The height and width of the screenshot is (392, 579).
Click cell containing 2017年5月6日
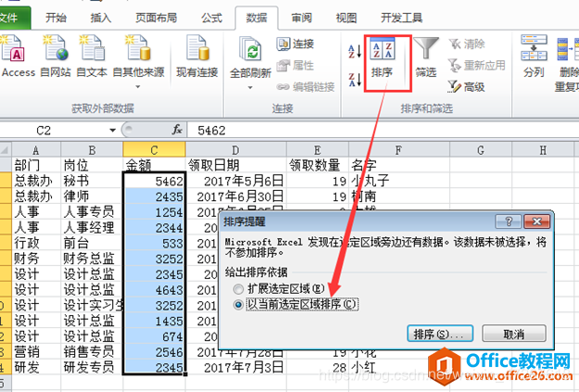pos(235,181)
